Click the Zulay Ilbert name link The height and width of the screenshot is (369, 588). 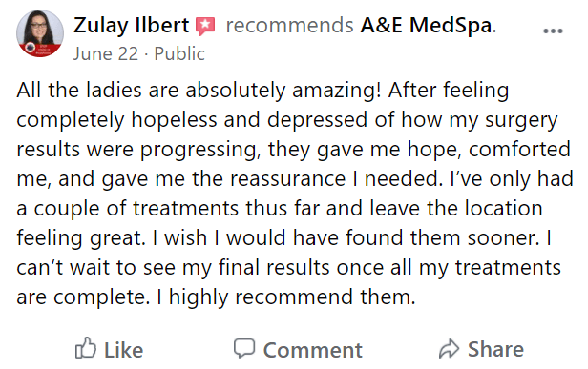[132, 26]
